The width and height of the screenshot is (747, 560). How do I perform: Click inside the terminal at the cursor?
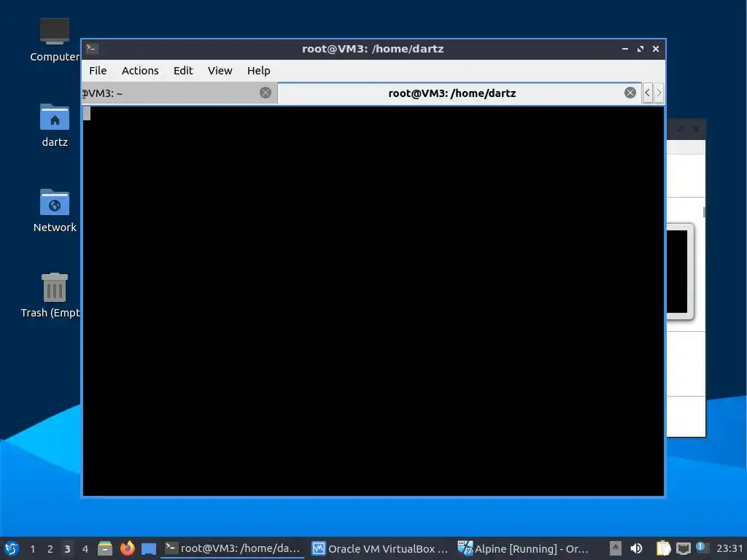pyautogui.click(x=87, y=113)
